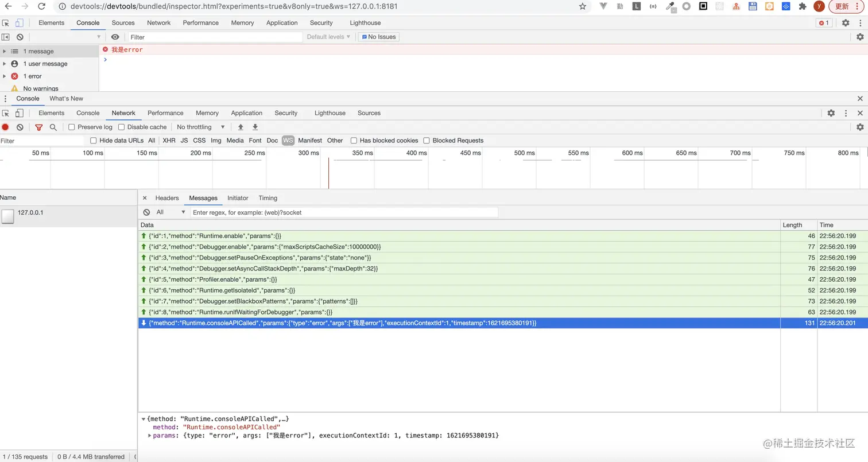Open nested DevTools settings gear
The image size is (868, 462).
831,113
